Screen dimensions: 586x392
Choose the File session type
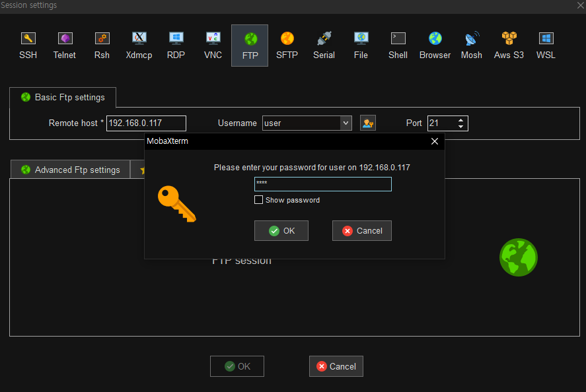point(361,46)
